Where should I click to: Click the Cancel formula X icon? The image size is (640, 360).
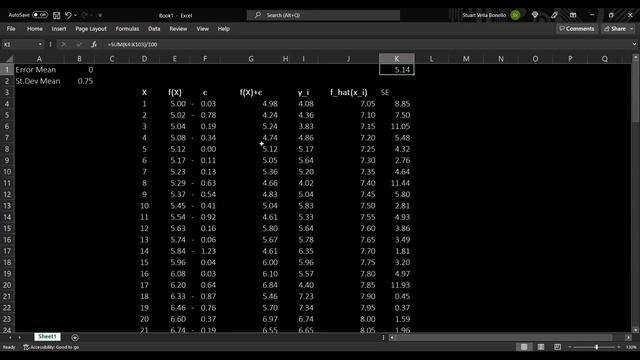pyautogui.click(x=63, y=44)
